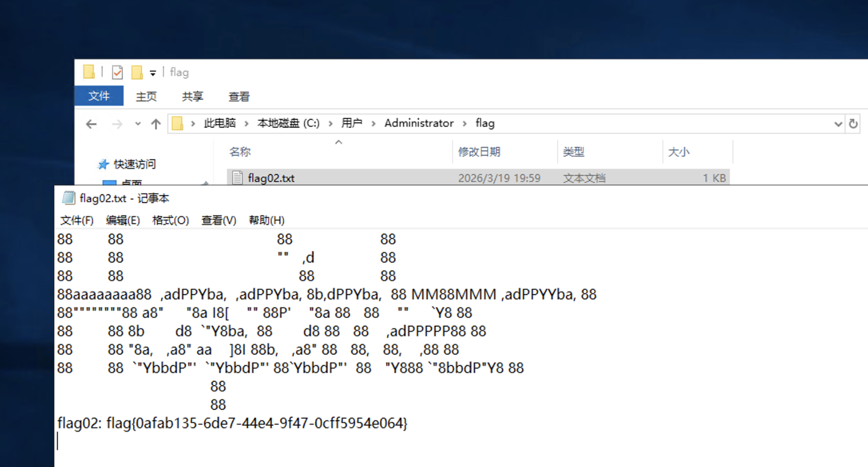Open the 格式(O) menu in Notepad

(170, 220)
